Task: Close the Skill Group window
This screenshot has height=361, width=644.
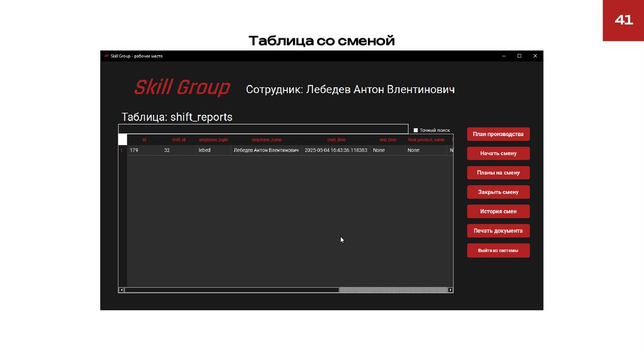Action: (535, 56)
